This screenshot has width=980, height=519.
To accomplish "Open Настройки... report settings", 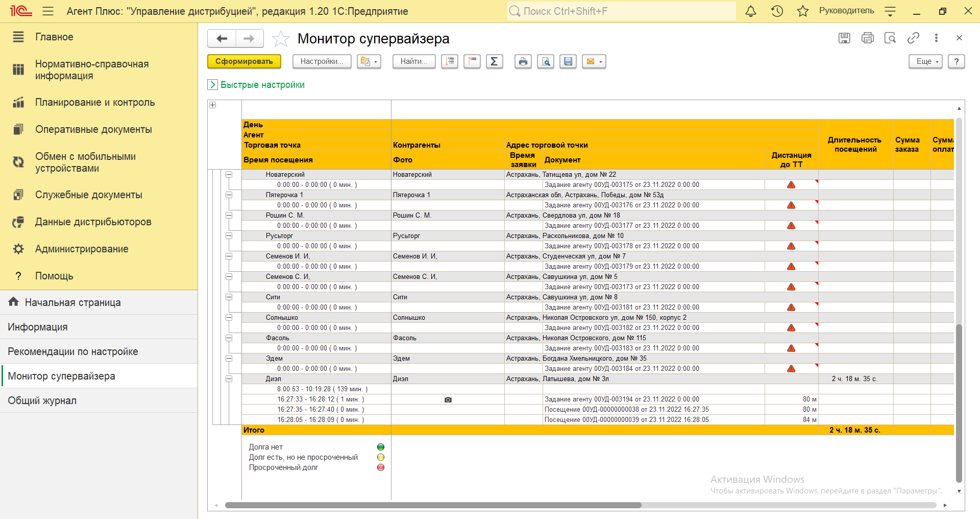I will [322, 61].
